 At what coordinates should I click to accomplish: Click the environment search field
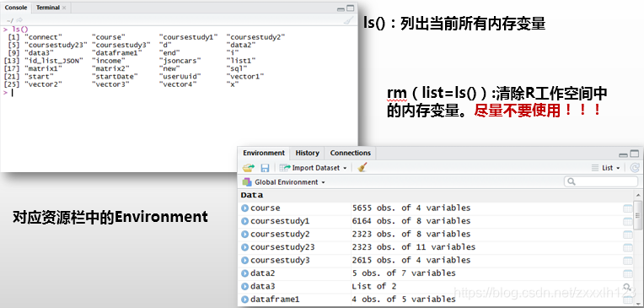click(601, 181)
